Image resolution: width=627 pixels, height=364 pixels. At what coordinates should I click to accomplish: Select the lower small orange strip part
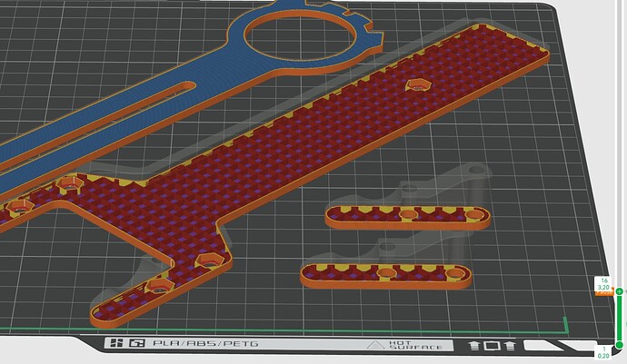coord(386,272)
